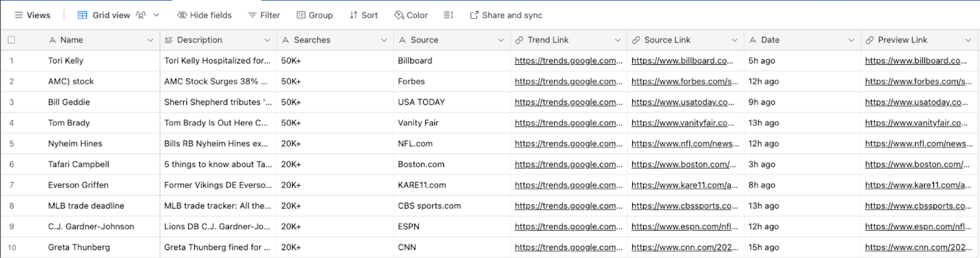Select the '5h ago' date cell
The width and height of the screenshot is (980, 258).
[x=802, y=61]
